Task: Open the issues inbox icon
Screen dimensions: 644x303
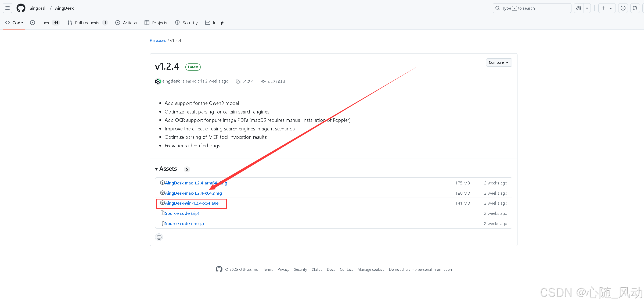Action: tap(623, 8)
